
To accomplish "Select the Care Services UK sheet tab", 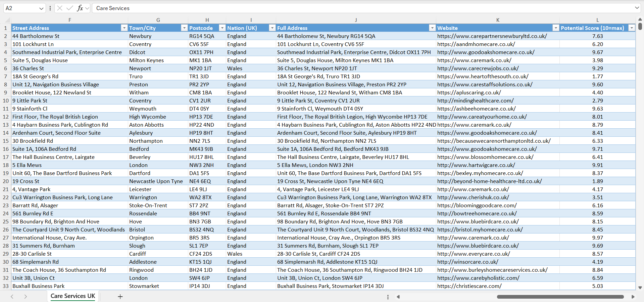I will pos(73,296).
